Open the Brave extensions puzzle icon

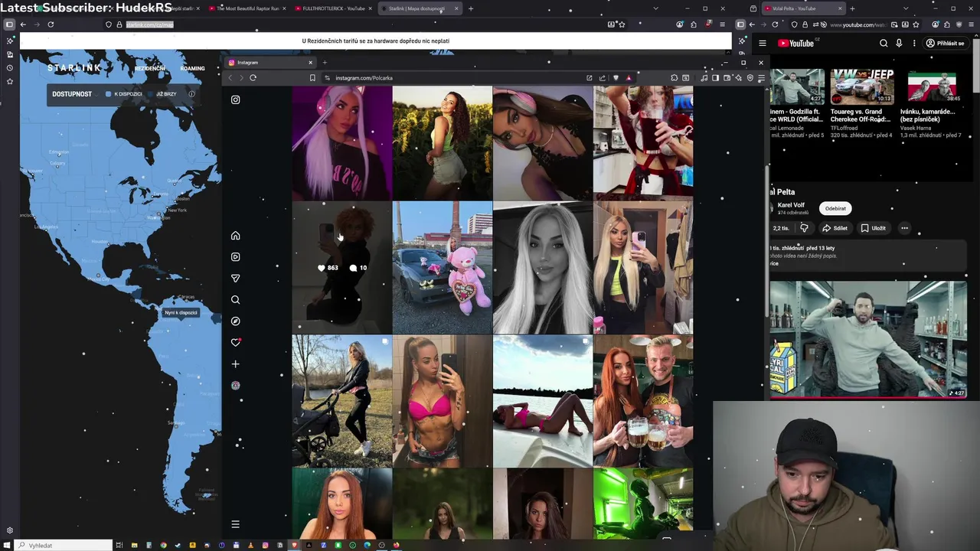point(674,77)
